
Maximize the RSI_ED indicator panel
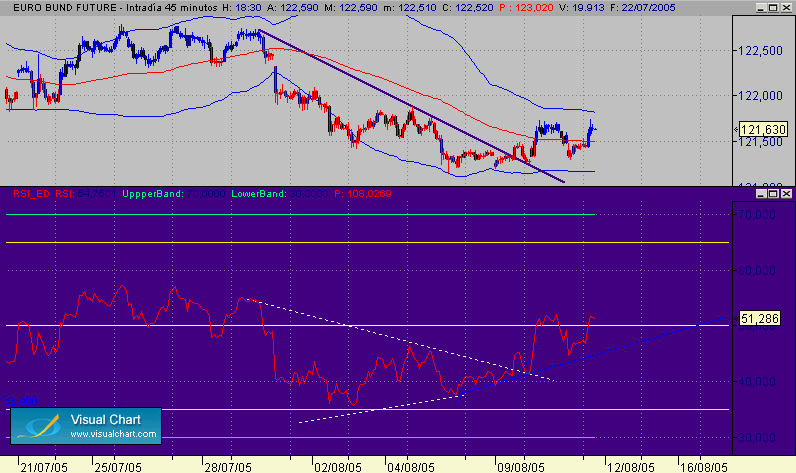[x=773, y=193]
